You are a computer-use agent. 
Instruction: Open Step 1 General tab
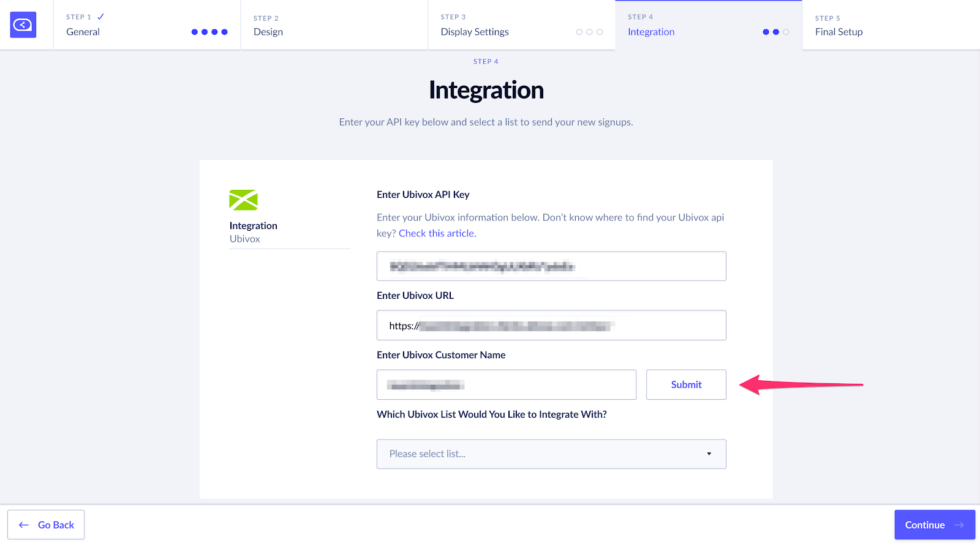pos(147,25)
